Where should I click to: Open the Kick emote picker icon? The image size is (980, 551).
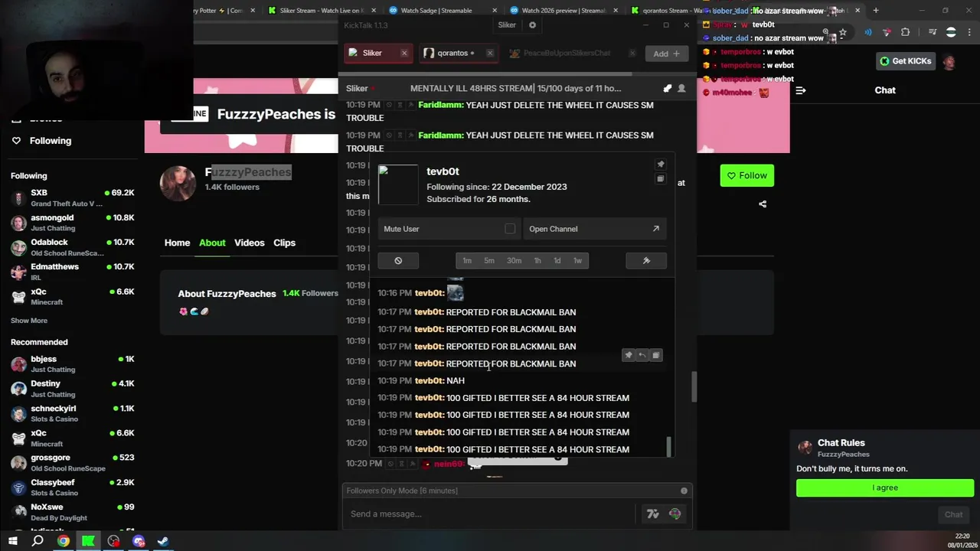pyautogui.click(x=675, y=514)
